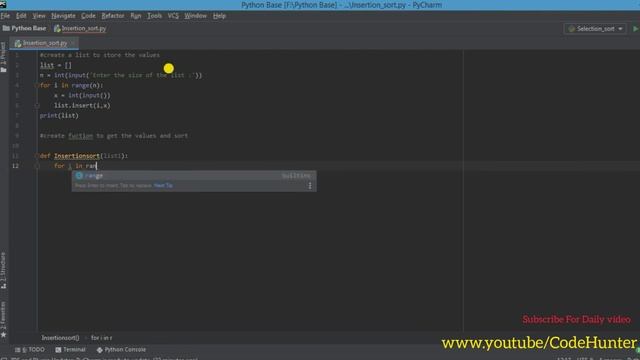Open the Run menu

[136, 16]
